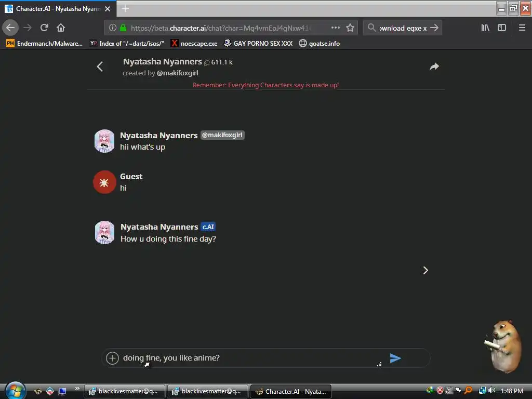This screenshot has width=532, height=399.
Task: Click the green secure padlock icon
Action: 123,28
